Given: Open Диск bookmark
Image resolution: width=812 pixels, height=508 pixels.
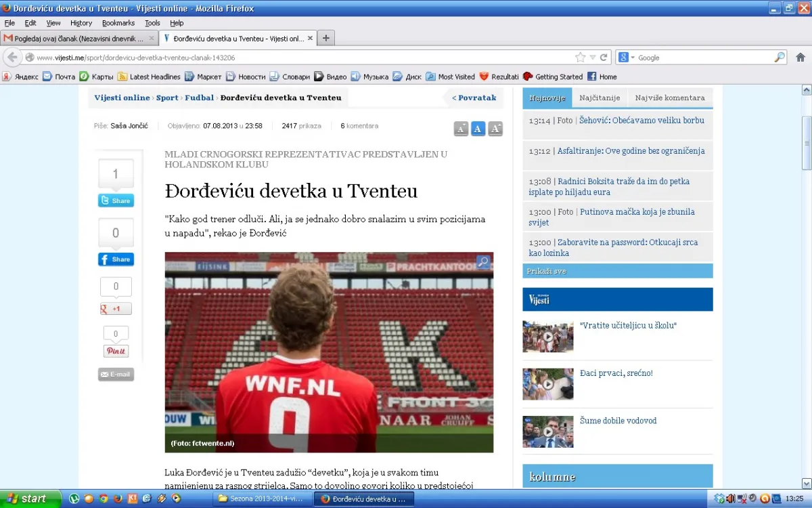Looking at the screenshot, I should click(407, 77).
